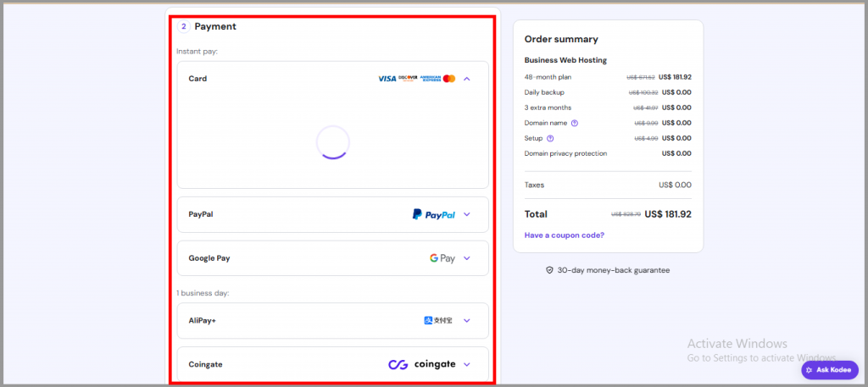
Task: Click the Business Web Hosting title
Action: 565,60
